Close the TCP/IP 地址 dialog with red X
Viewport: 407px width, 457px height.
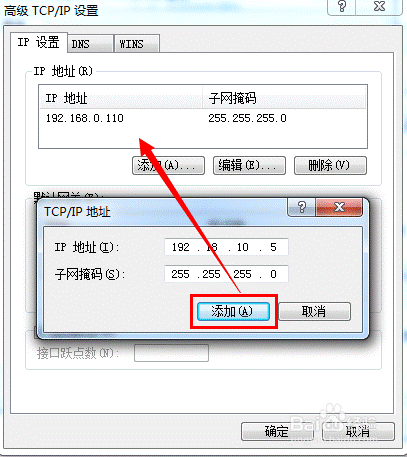pos(339,207)
